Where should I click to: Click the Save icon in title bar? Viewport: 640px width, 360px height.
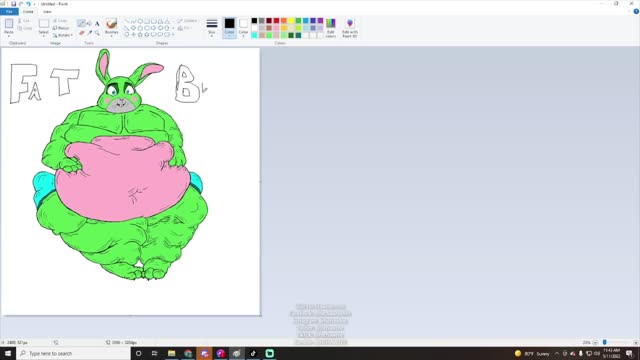pos(13,4)
